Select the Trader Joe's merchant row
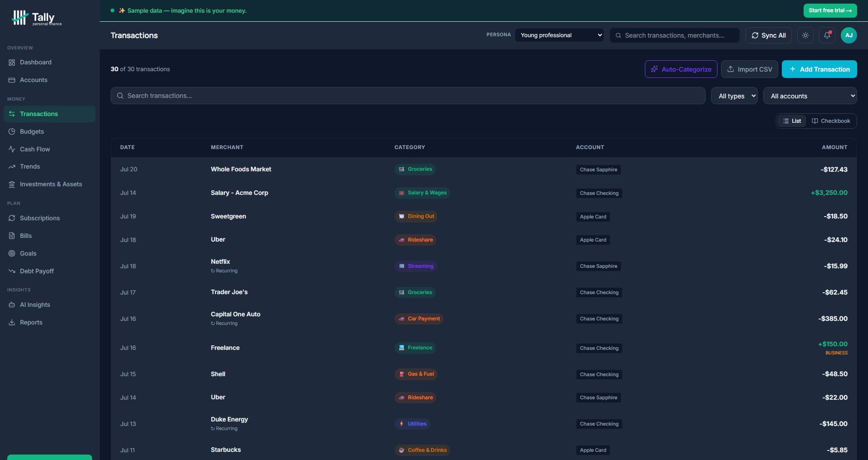868x460 pixels. 483,293
